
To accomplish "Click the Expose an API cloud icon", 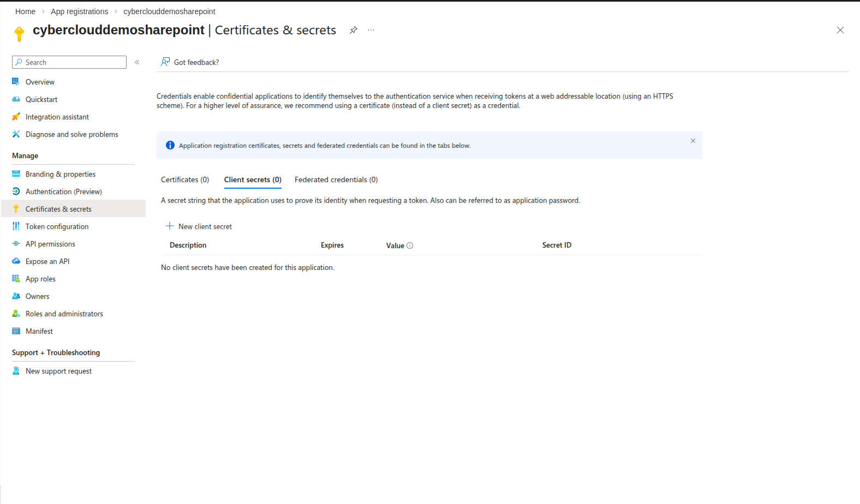I will click(16, 261).
